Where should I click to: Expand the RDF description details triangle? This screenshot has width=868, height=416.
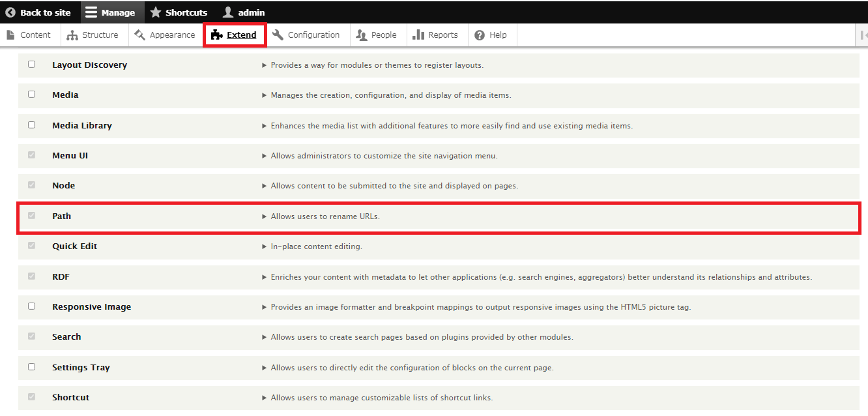pyautogui.click(x=264, y=277)
